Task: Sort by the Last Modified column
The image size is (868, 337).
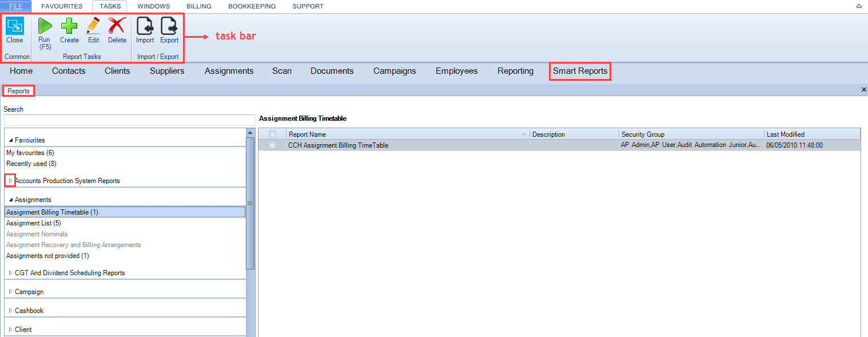Action: tap(812, 134)
